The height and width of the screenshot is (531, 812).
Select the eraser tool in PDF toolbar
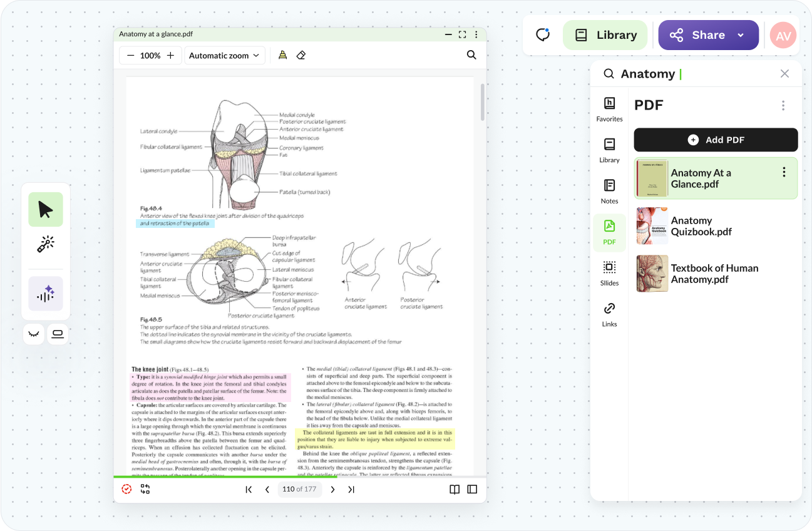(301, 55)
